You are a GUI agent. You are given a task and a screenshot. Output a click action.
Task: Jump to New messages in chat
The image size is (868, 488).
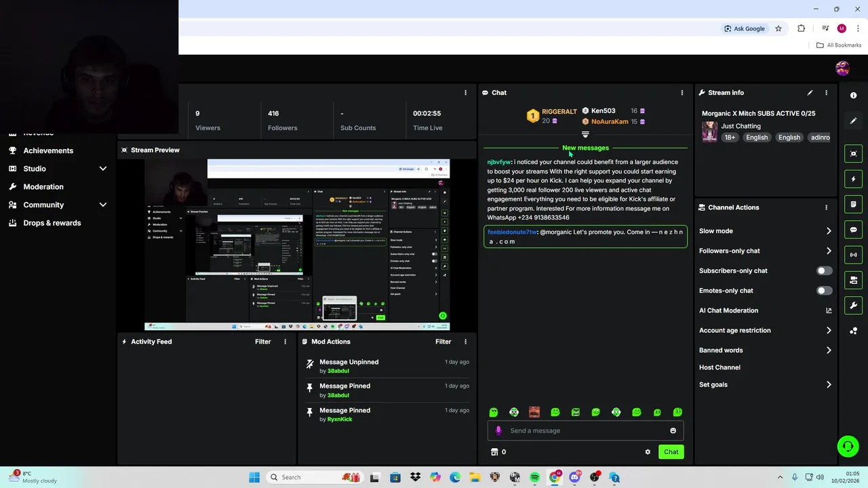click(585, 148)
